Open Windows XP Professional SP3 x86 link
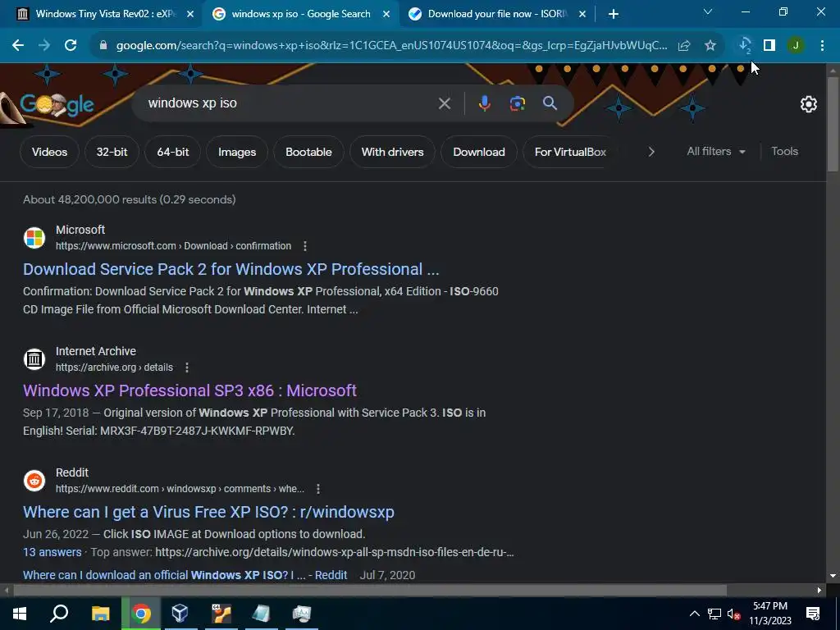This screenshot has height=630, width=840. click(189, 390)
